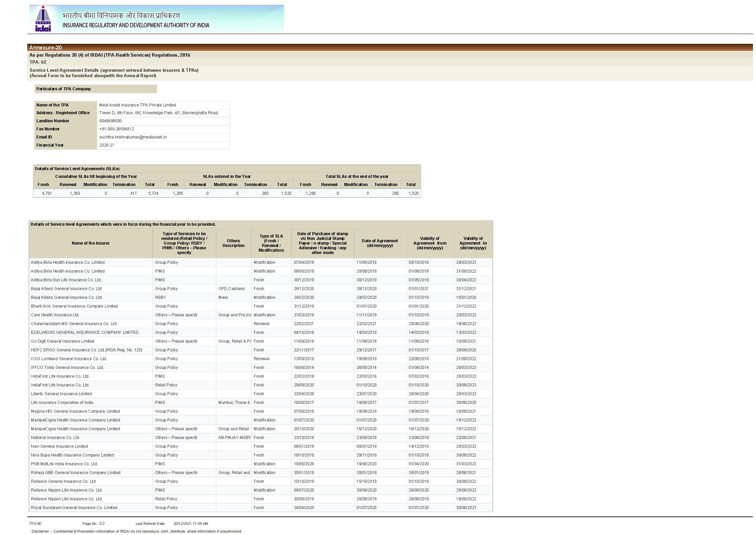
Task: Click 'Insurance Regulatory and Development Authority of India' text
Action: pos(136,25)
